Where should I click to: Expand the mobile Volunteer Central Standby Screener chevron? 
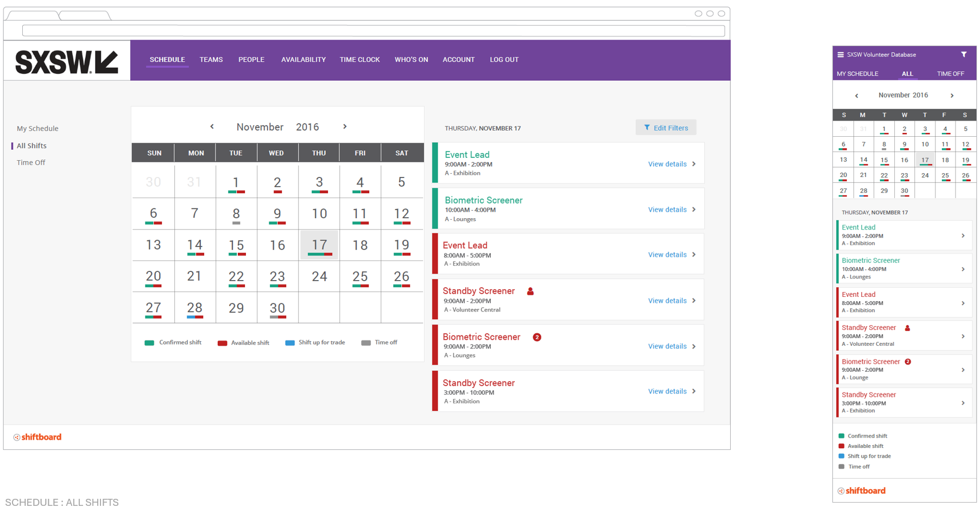(963, 337)
